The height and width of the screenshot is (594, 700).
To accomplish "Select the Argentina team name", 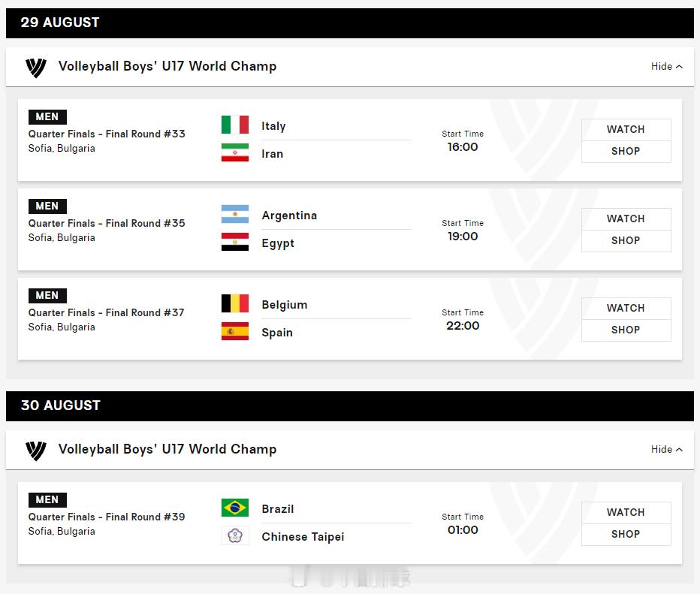I will (x=289, y=216).
